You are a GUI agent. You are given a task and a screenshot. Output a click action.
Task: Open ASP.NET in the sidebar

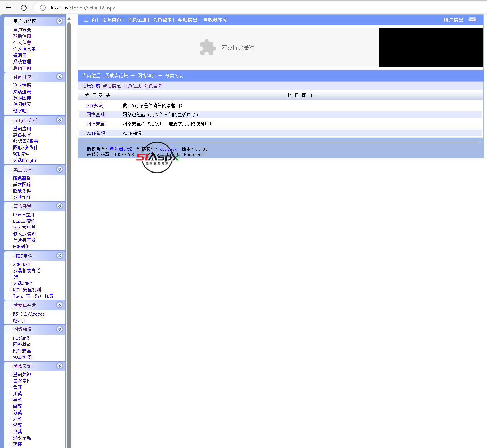click(21, 264)
